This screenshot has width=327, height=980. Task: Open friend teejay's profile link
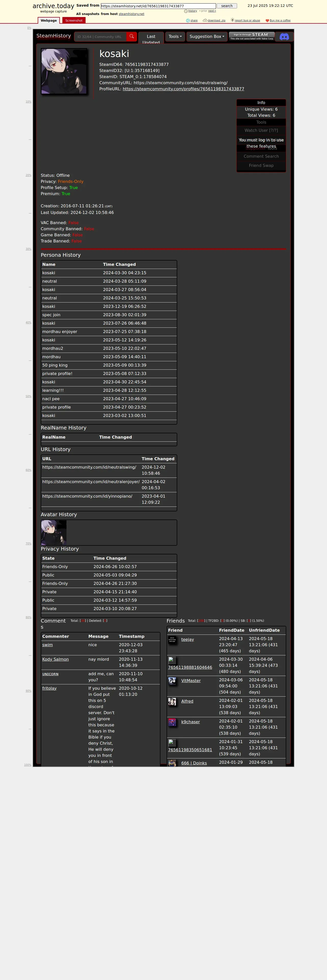(x=188, y=640)
